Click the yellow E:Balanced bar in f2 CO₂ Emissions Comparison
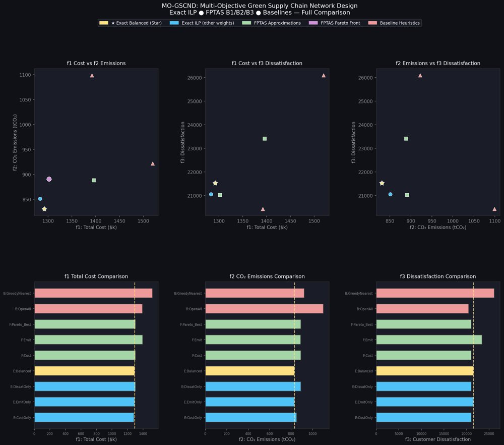This screenshot has width=504, height=445. (250, 371)
